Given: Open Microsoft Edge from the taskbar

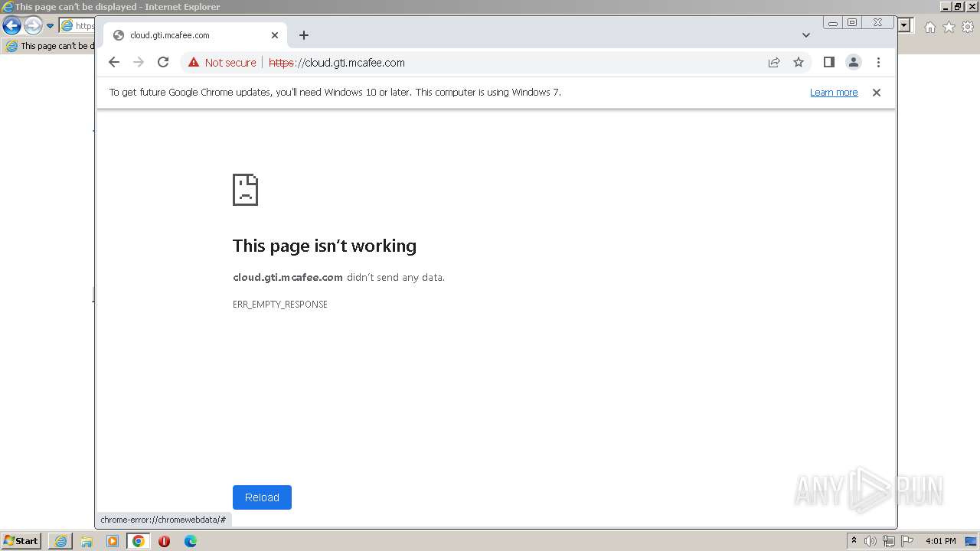Looking at the screenshot, I should pos(191,541).
